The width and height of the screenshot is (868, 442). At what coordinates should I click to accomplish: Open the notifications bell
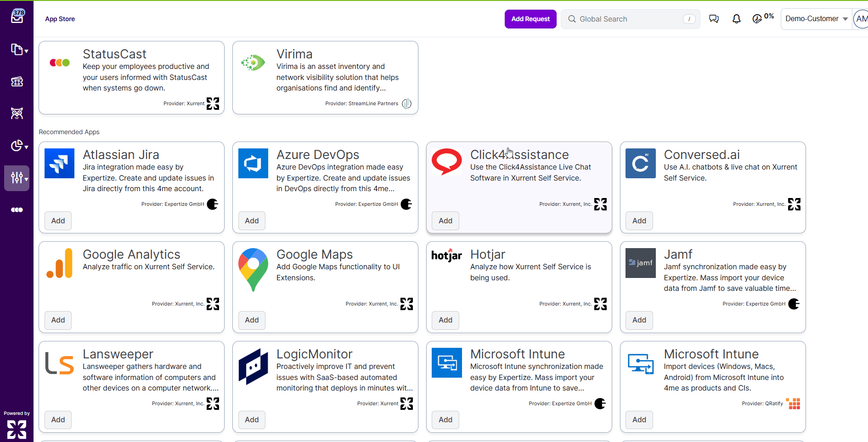click(736, 19)
